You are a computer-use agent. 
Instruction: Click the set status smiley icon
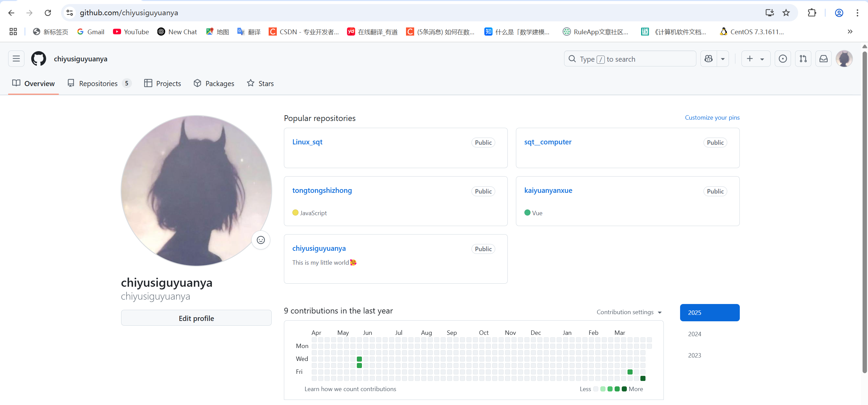coord(261,240)
